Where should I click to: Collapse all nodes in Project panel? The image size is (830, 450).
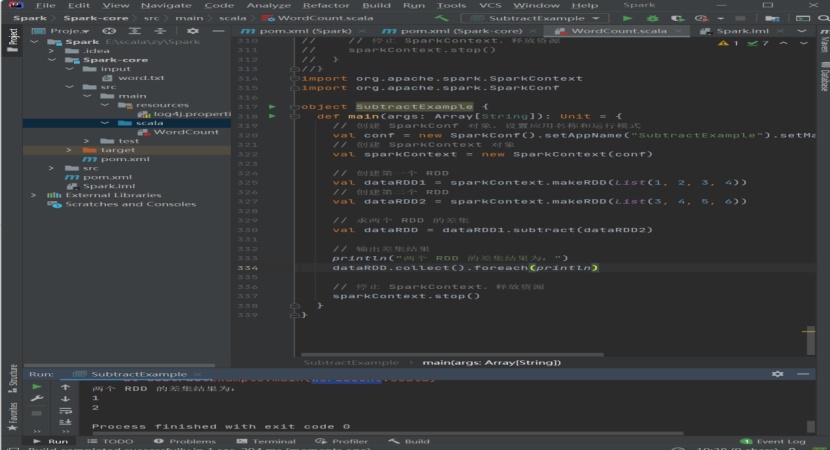[160, 31]
